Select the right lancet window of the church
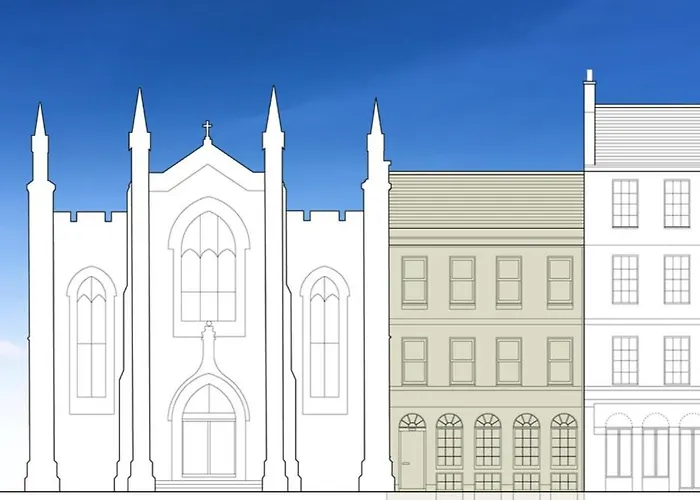Screen dimensions: 700x500 [324, 337]
